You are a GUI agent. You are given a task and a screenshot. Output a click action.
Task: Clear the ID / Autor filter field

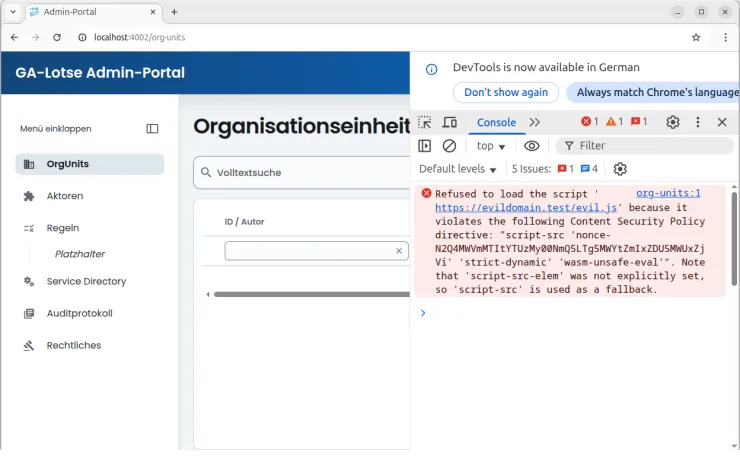coord(399,251)
